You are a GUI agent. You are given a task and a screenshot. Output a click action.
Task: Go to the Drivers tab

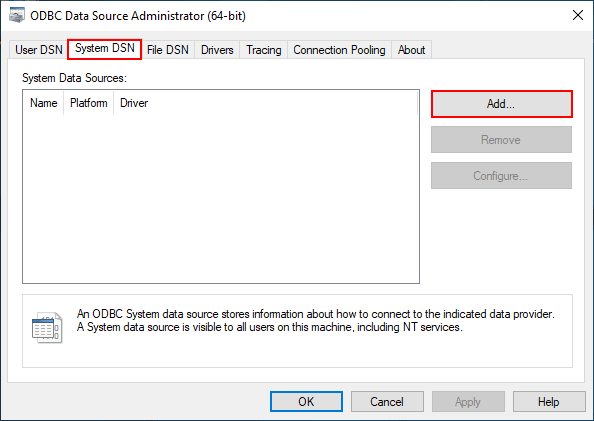point(217,50)
